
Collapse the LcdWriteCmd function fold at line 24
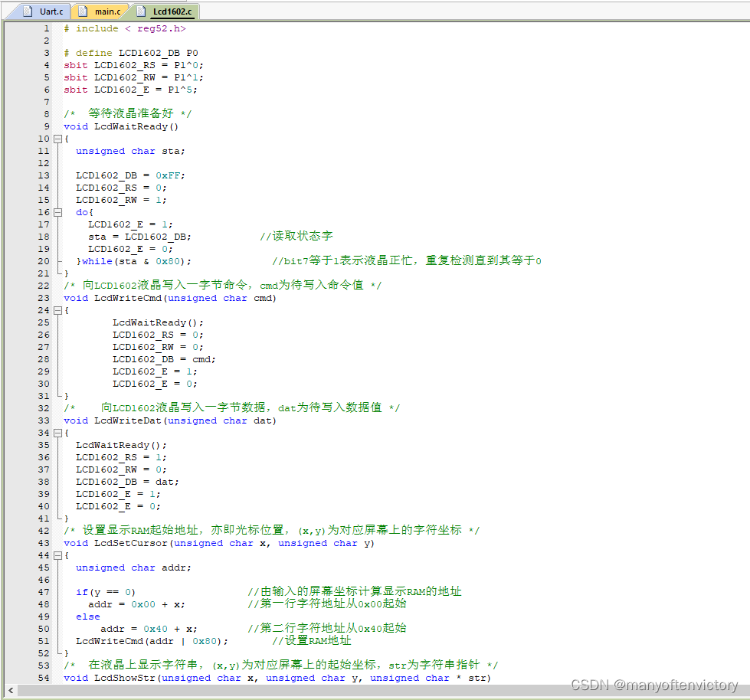(58, 310)
